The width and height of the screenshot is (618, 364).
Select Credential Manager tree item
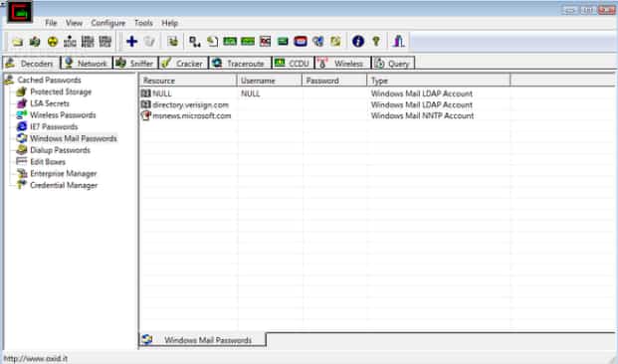64,185
